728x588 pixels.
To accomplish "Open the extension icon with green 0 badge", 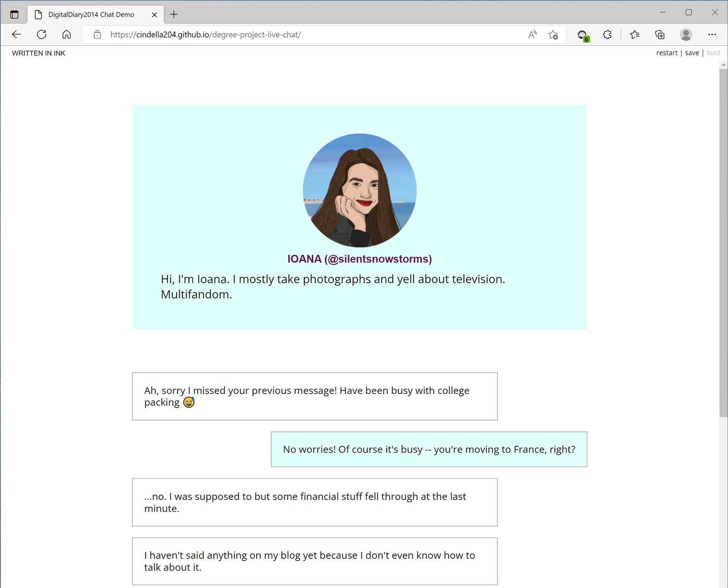I will click(x=583, y=35).
